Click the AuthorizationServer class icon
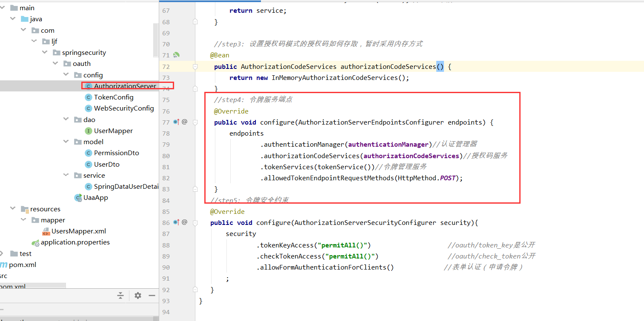 pos(88,86)
